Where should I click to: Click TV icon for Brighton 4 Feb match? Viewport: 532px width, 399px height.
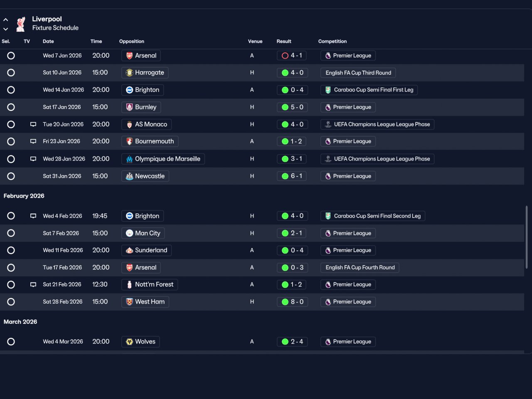[x=33, y=216]
